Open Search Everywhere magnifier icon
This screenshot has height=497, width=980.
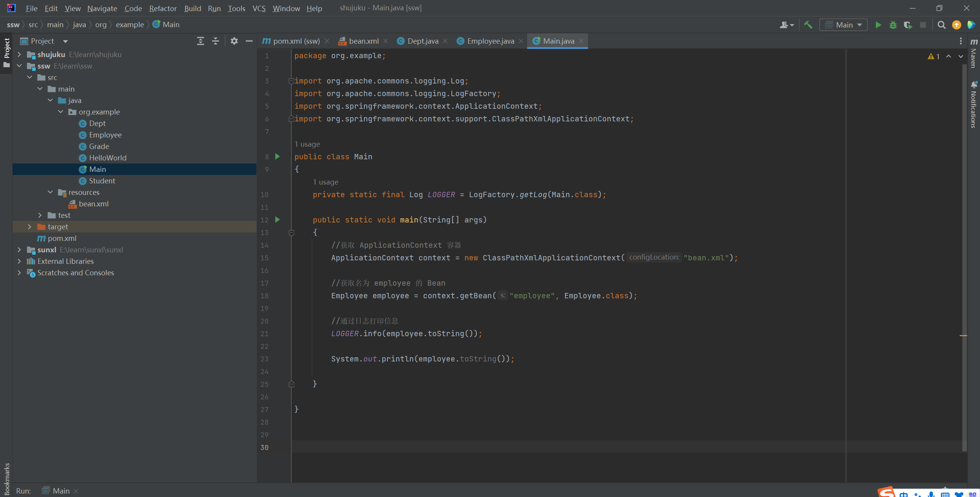click(x=941, y=25)
